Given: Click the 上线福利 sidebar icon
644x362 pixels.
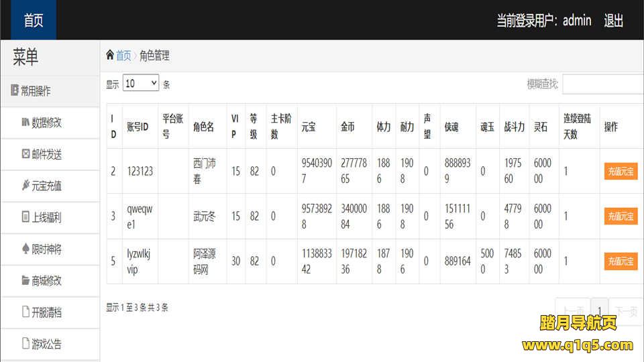Looking at the screenshot, I should coord(25,217).
